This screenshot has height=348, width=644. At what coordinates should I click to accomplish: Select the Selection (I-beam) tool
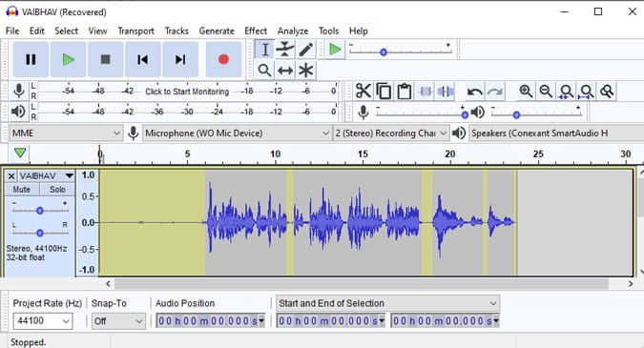265,50
